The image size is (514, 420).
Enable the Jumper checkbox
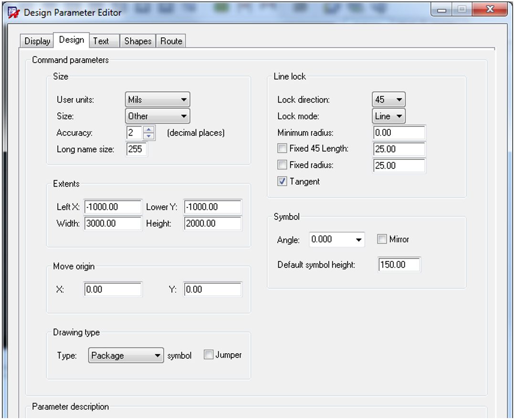pos(209,355)
